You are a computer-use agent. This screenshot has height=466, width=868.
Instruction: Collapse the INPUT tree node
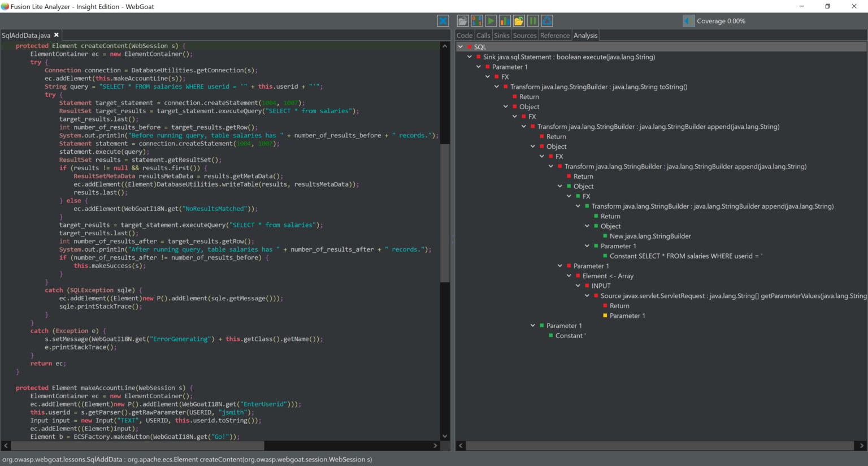[578, 286]
